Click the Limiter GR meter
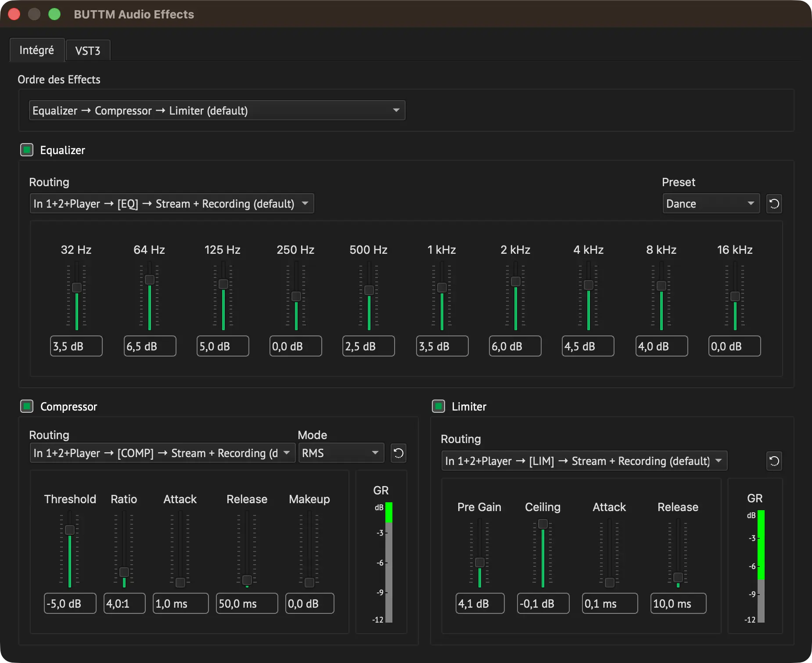This screenshot has width=812, height=663. [761, 566]
